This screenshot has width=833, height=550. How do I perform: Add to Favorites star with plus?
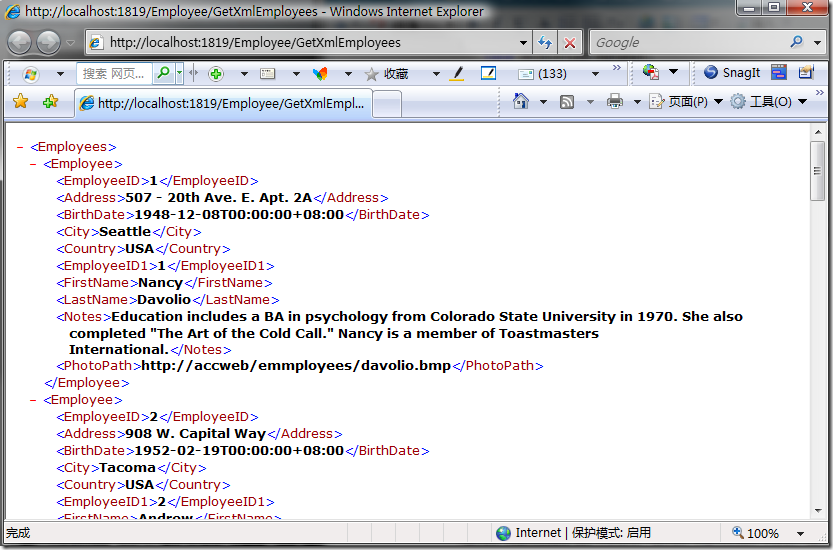(50, 101)
